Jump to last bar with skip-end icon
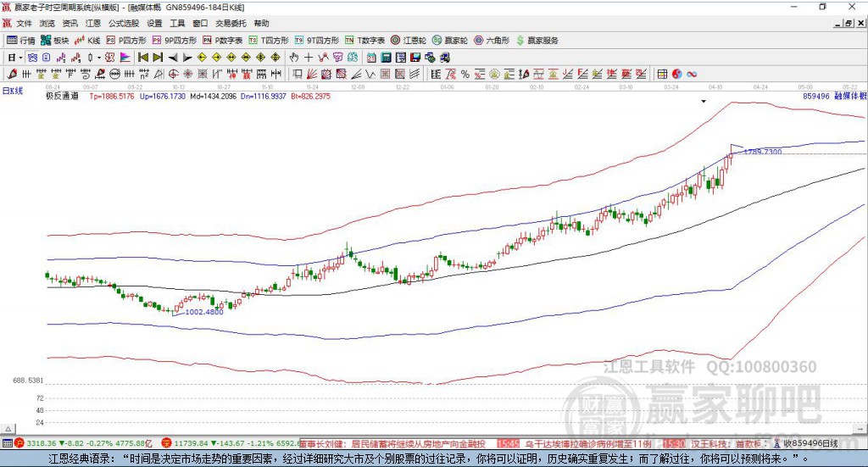This screenshot has width=868, height=467. click(158, 58)
